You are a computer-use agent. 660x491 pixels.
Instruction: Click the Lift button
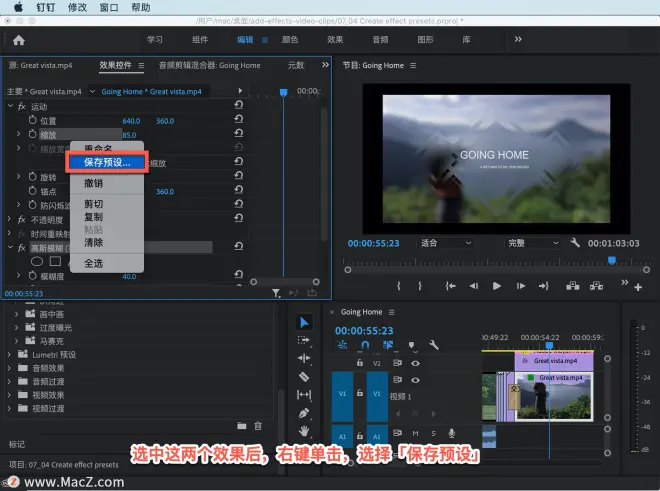click(x=572, y=286)
